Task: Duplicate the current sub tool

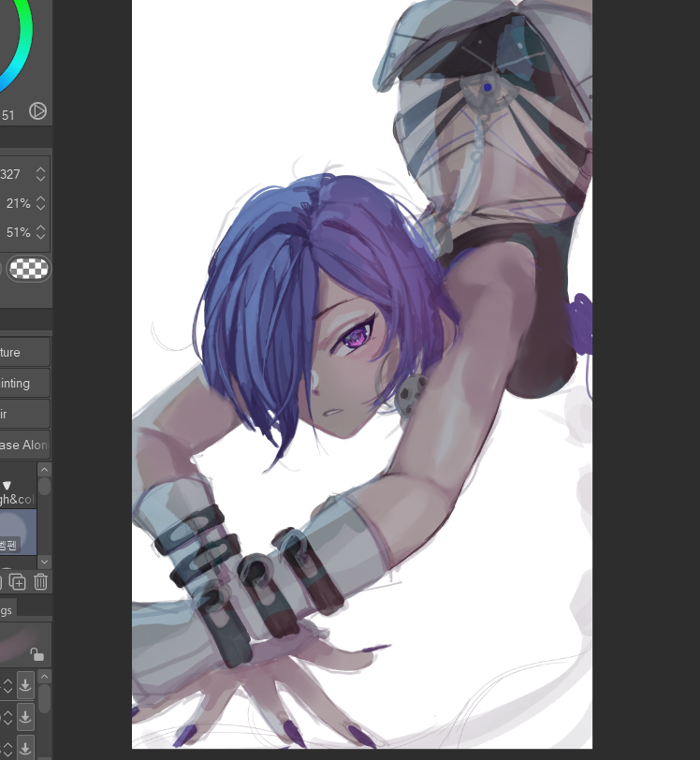Action: 18,581
